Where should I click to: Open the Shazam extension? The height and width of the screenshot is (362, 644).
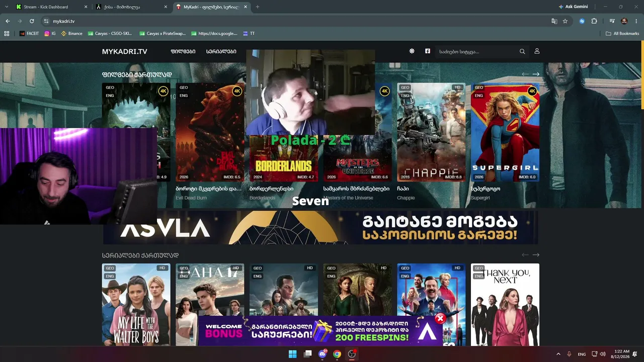click(582, 21)
